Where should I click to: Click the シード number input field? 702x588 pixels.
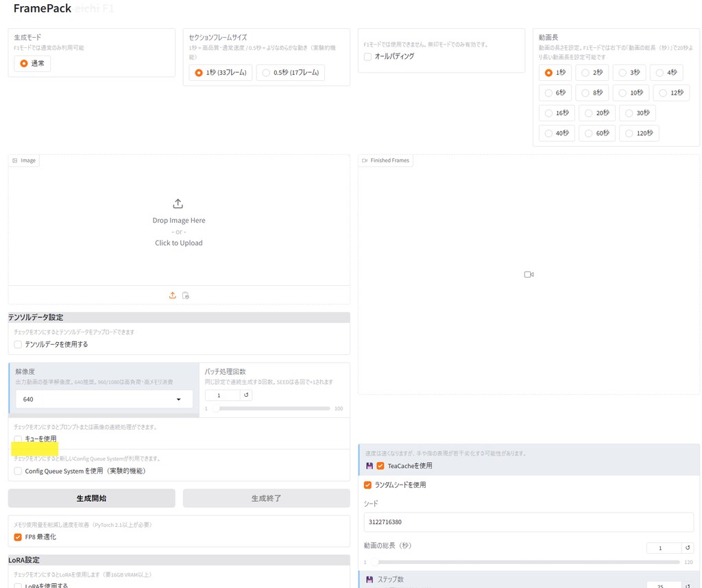pyautogui.click(x=528, y=522)
